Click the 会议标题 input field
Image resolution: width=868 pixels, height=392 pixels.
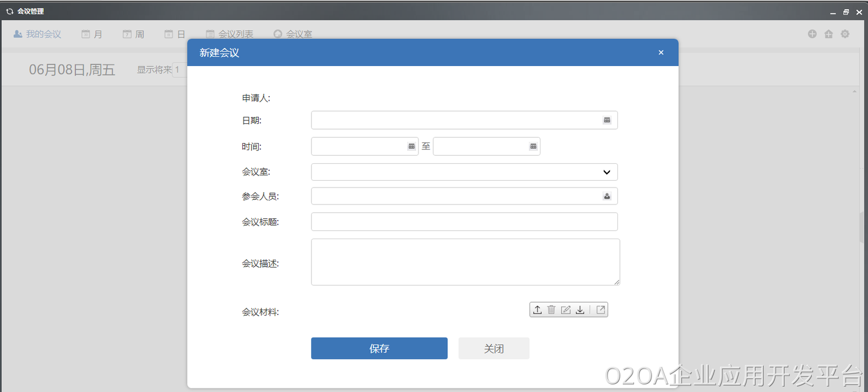click(x=464, y=222)
